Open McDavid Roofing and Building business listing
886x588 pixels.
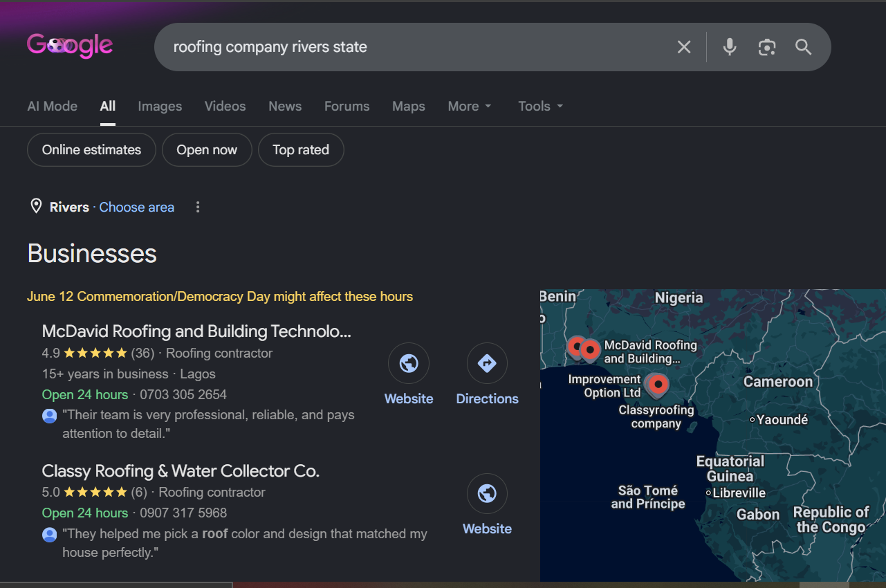coord(196,331)
